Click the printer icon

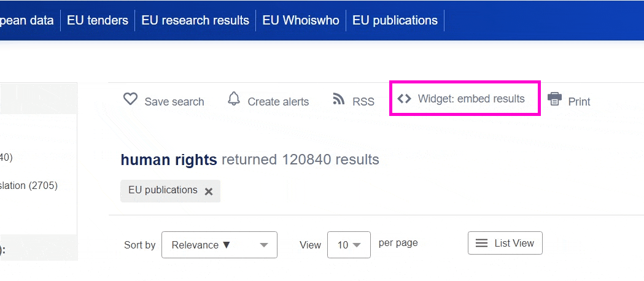pyautogui.click(x=555, y=99)
